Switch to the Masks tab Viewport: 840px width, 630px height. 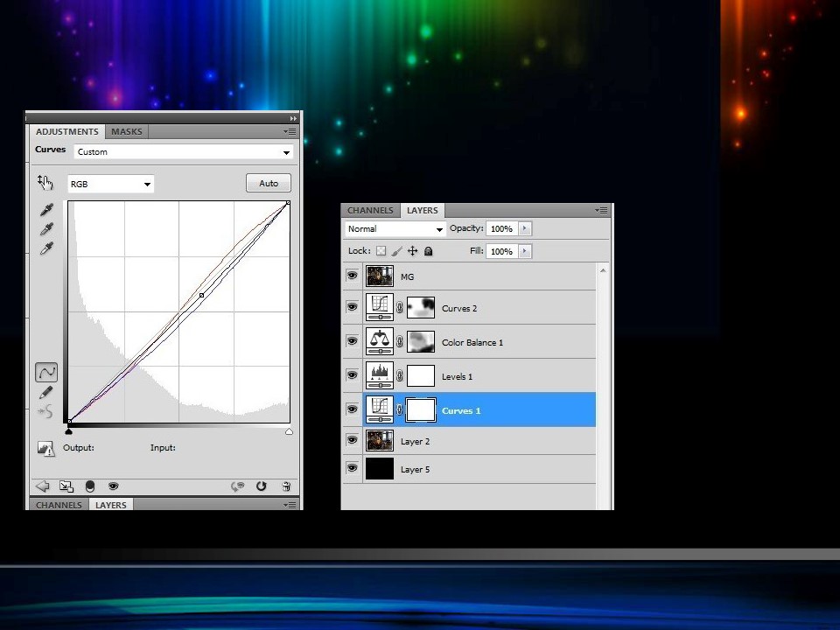tap(126, 132)
